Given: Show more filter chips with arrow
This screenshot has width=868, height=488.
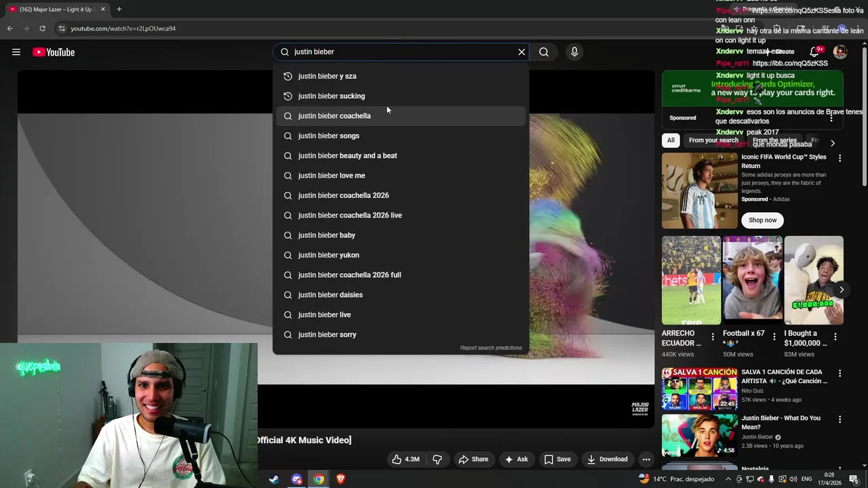Looking at the screenshot, I should [x=833, y=143].
